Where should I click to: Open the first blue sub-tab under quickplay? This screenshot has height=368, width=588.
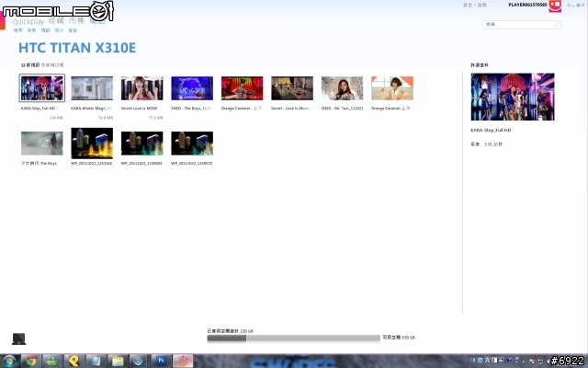click(x=18, y=30)
